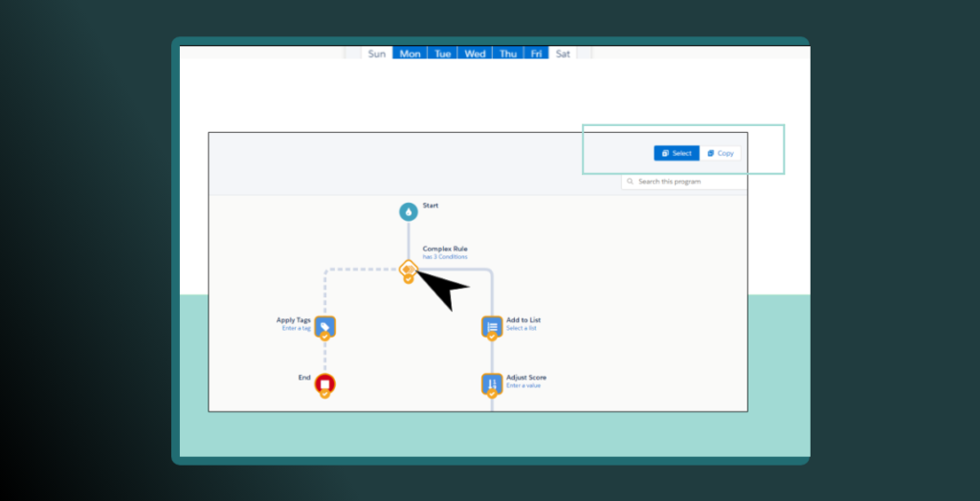980x501 pixels.
Task: Toggle the Sun day button
Action: (x=377, y=54)
